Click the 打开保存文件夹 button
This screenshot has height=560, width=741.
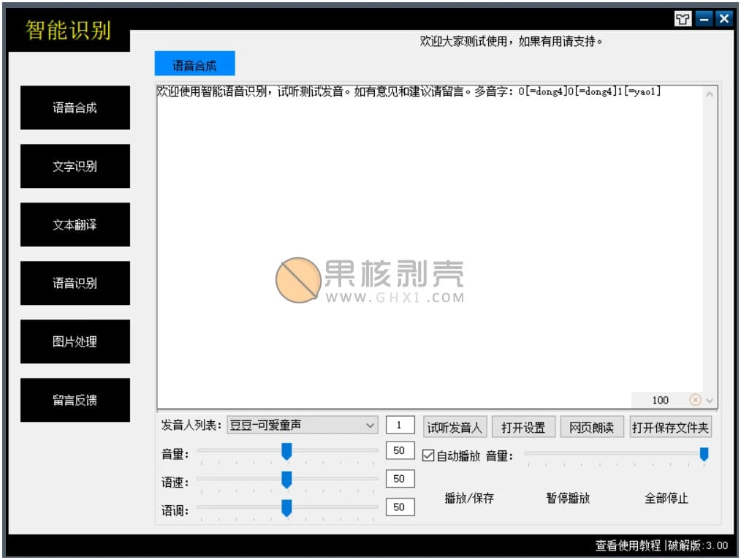670,428
